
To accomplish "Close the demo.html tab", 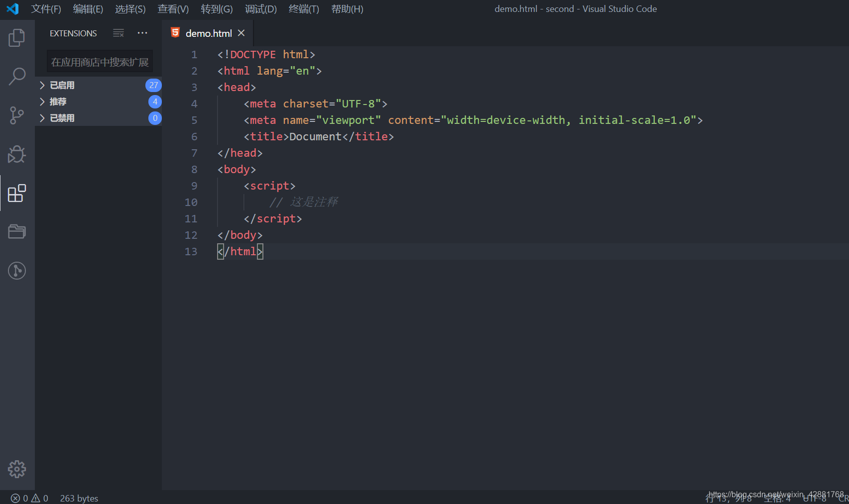I will pyautogui.click(x=242, y=33).
